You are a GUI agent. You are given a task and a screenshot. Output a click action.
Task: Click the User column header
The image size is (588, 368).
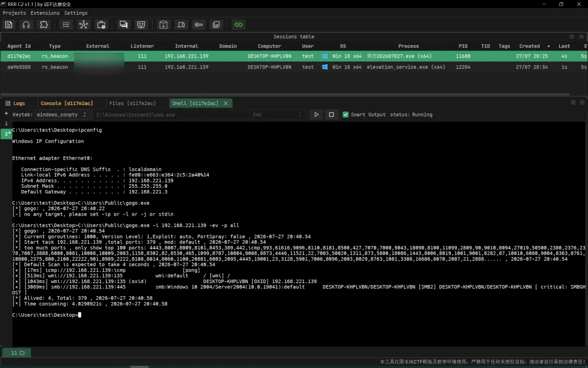308,46
